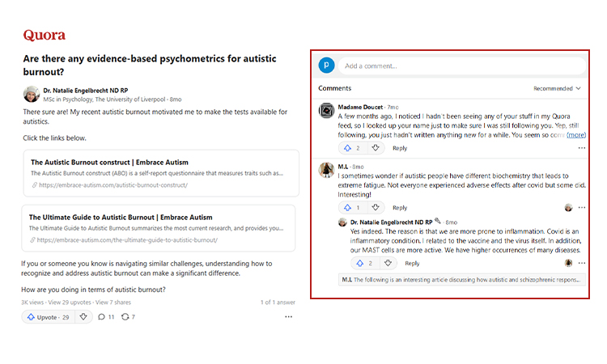The image size is (607, 364).
Task: Click the '3K views' text
Action: pos(32,303)
